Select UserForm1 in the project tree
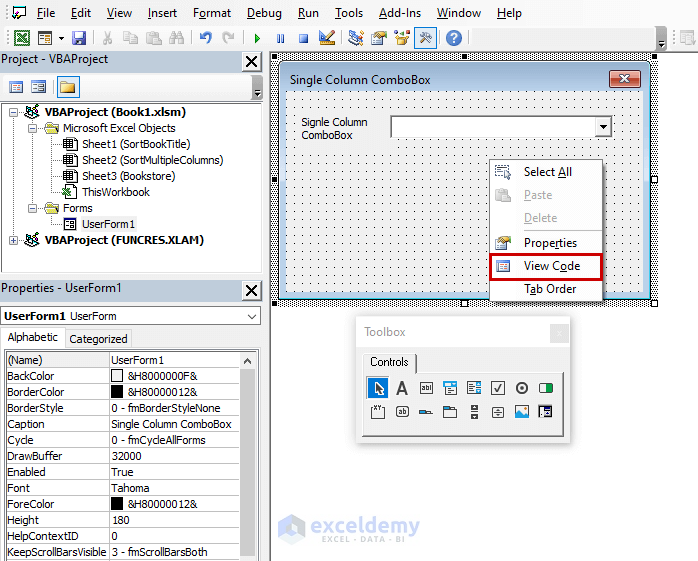Viewport: 698px width, 561px height. [x=108, y=224]
